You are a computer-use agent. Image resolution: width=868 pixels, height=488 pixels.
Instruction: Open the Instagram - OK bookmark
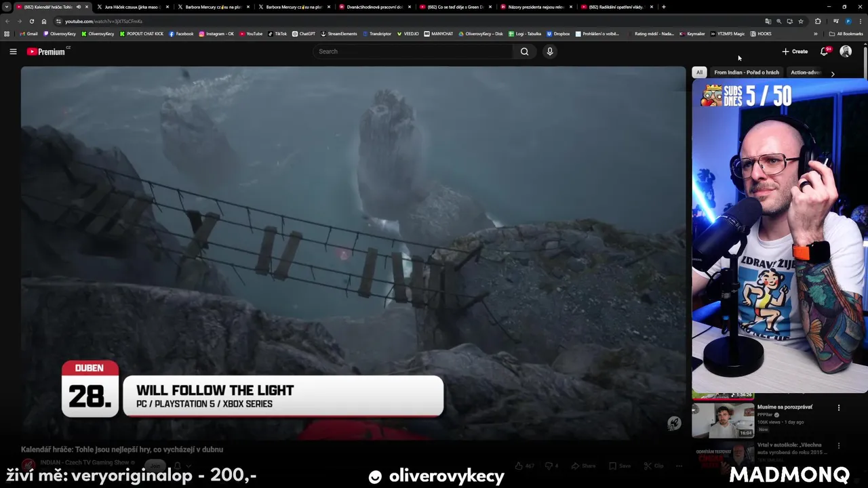pyautogui.click(x=216, y=33)
